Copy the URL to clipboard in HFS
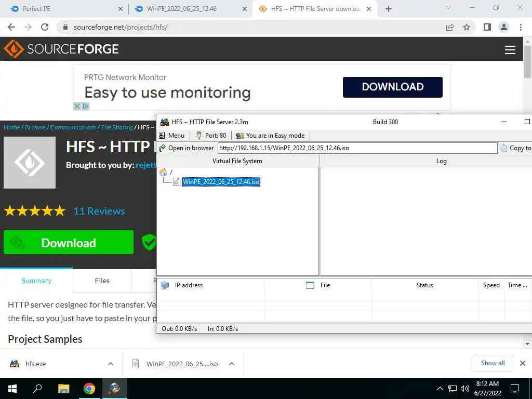532x399 pixels. tap(515, 148)
